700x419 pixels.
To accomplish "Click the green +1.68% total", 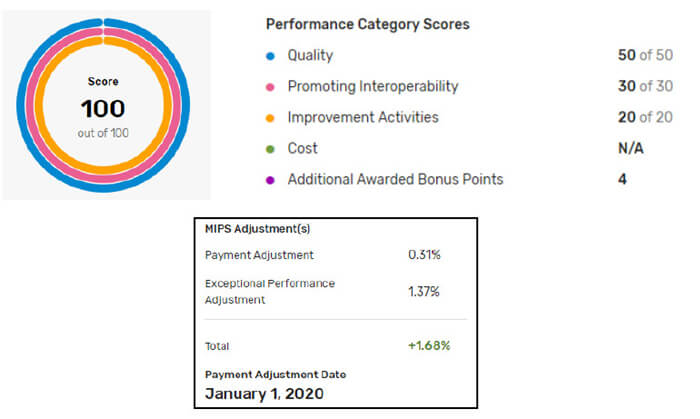I will pyautogui.click(x=428, y=345).
